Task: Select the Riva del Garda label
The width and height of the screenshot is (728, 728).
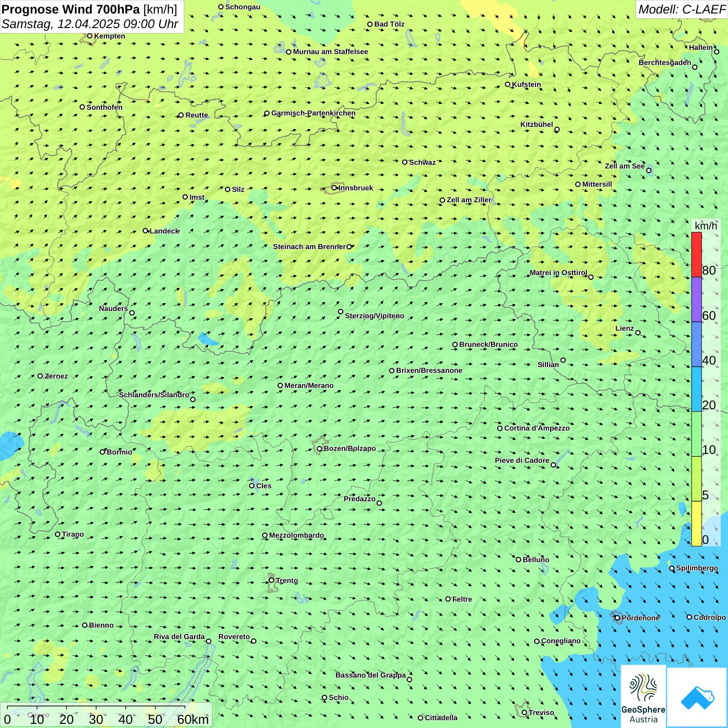Action: pos(179,636)
